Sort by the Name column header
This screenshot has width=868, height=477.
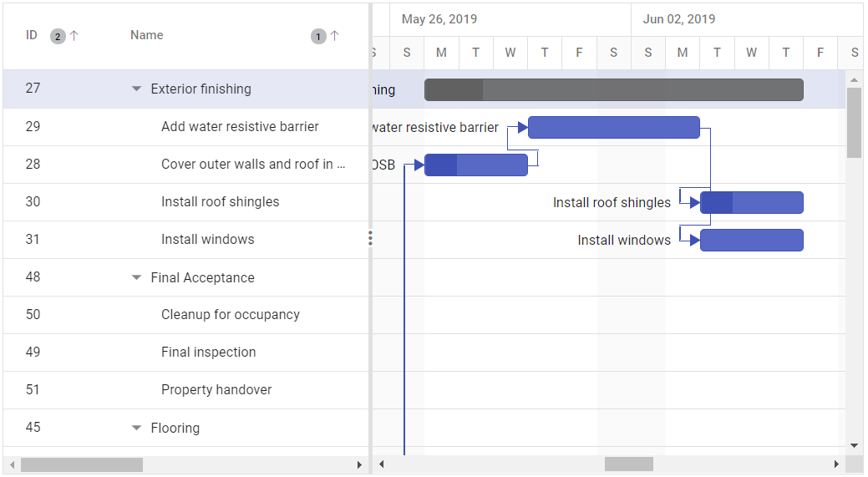(x=147, y=35)
